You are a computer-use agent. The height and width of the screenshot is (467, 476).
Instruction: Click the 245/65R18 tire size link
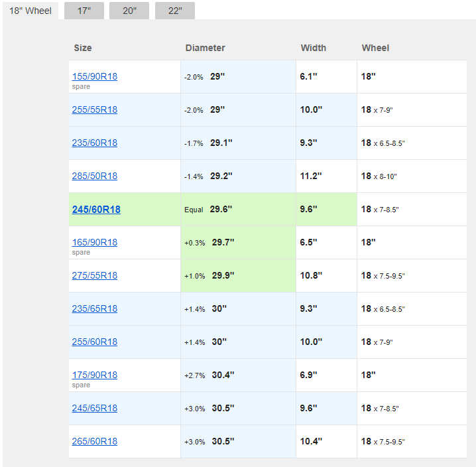click(x=94, y=408)
